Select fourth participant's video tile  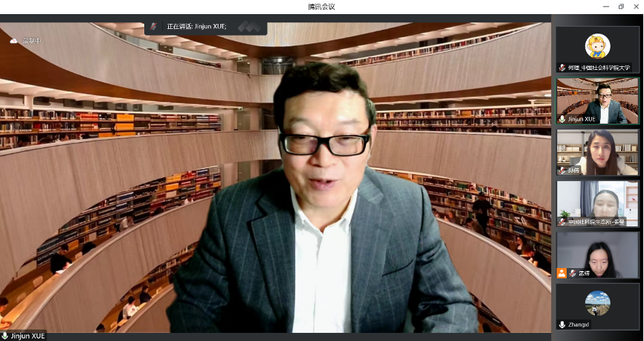(x=597, y=203)
